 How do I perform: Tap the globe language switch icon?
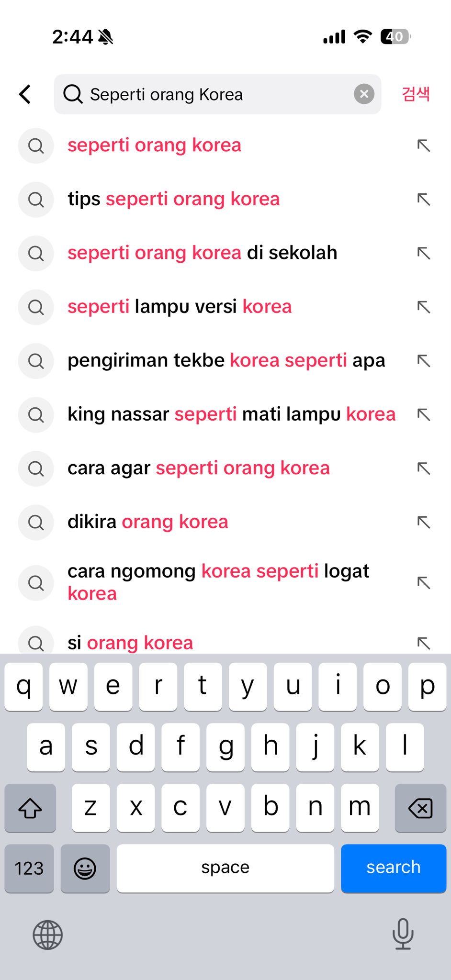pyautogui.click(x=47, y=934)
